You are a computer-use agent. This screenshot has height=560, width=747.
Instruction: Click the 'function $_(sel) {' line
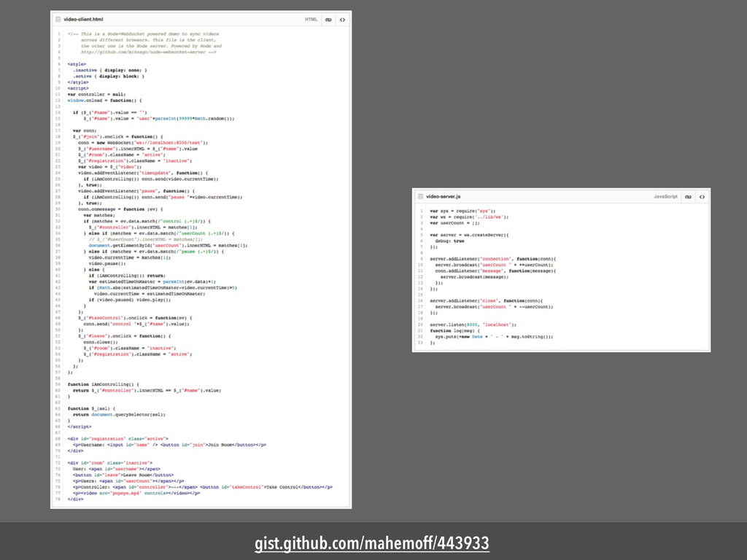(91, 408)
